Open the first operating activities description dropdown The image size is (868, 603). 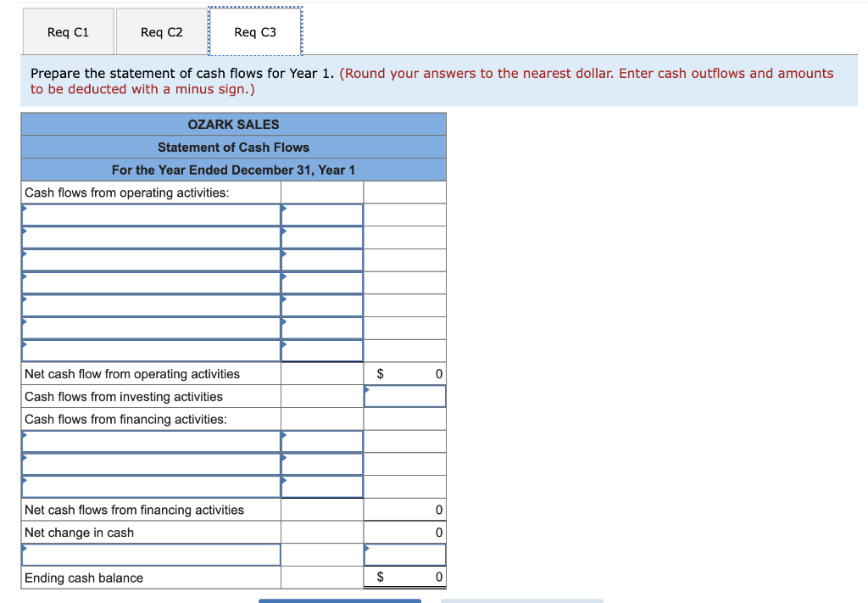[x=151, y=215]
